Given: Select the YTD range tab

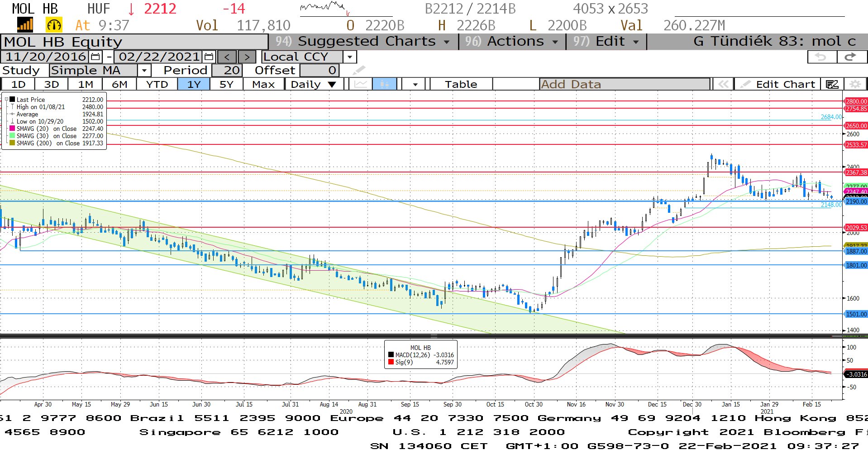Looking at the screenshot, I should pyautogui.click(x=157, y=84).
